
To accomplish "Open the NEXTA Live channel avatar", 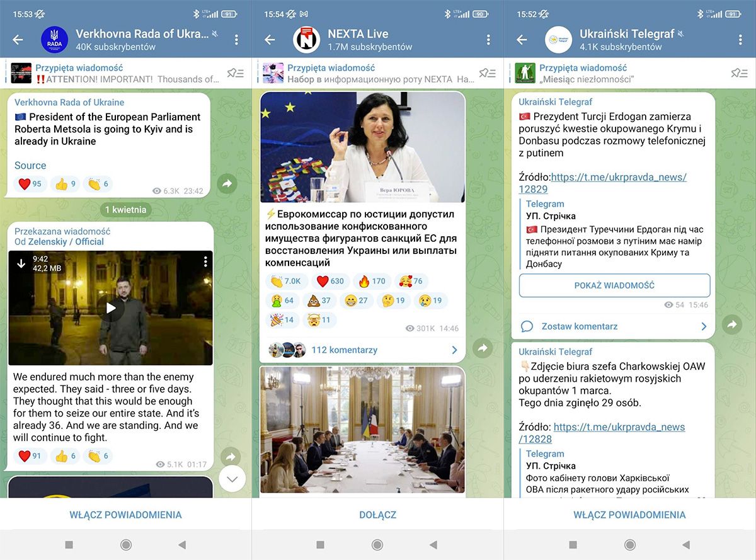I will click(x=307, y=40).
